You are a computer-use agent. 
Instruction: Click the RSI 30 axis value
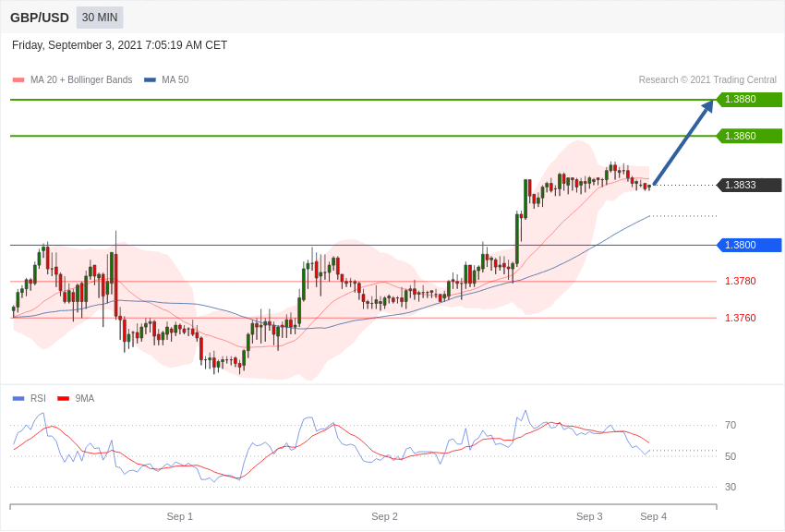point(731,487)
